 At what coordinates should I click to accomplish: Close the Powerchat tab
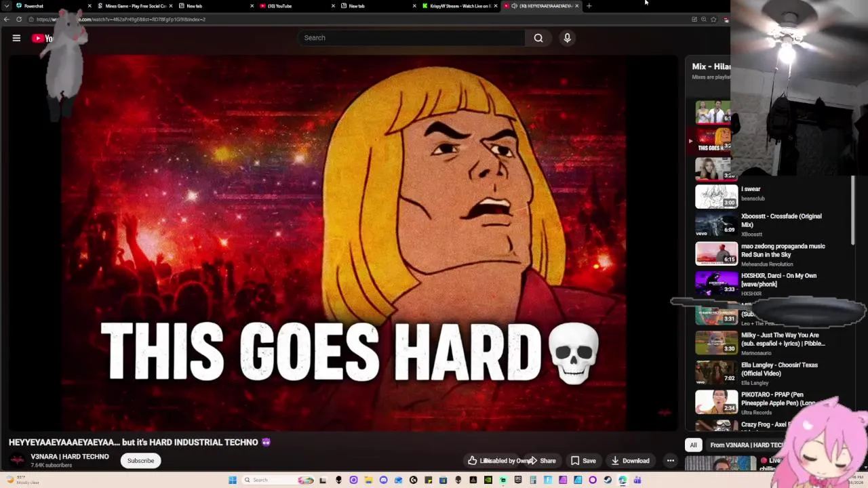point(89,6)
